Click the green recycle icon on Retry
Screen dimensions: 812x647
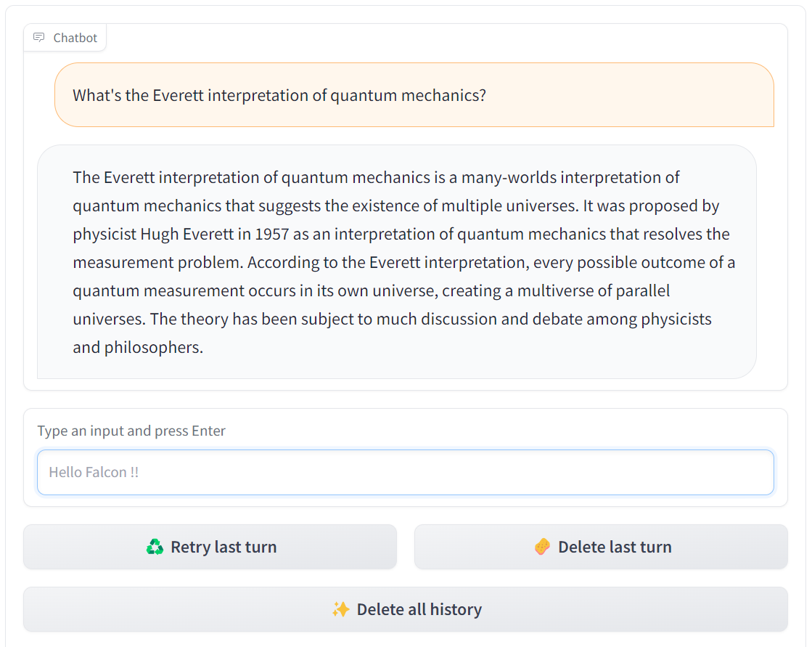pos(155,547)
